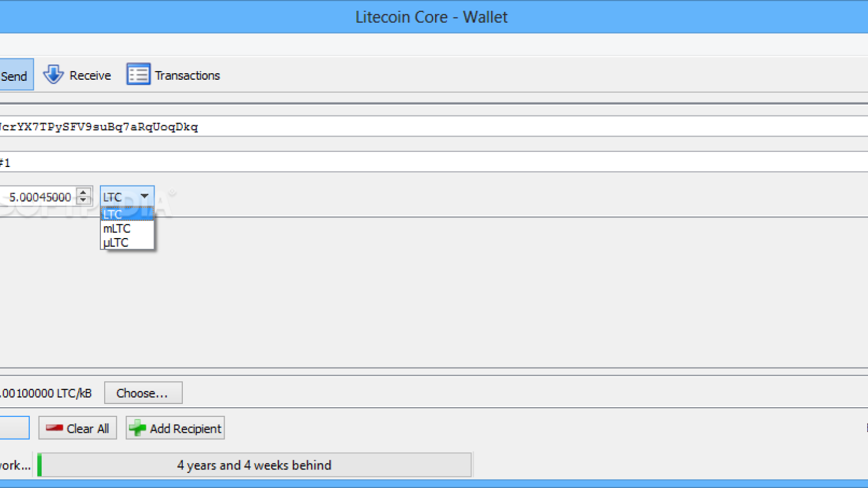The image size is (868, 488).
Task: Click the Receive tab label
Action: (x=90, y=75)
